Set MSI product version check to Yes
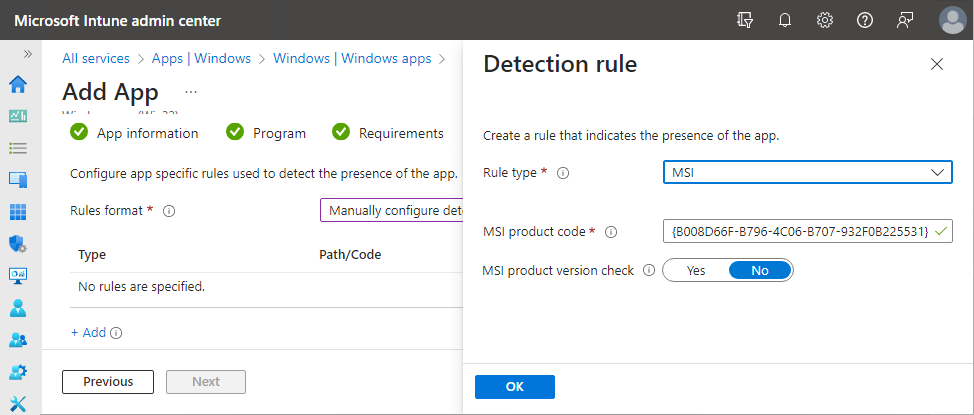The image size is (974, 415). click(696, 271)
